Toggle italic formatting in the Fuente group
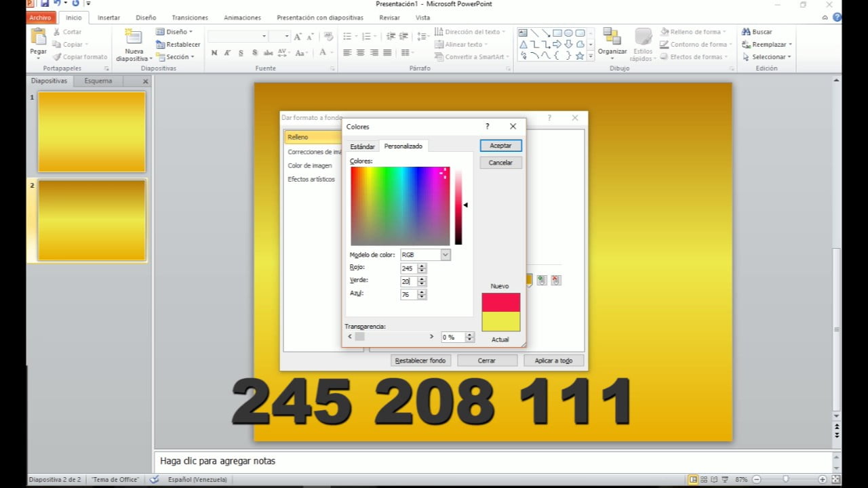868x488 pixels. pyautogui.click(x=227, y=52)
